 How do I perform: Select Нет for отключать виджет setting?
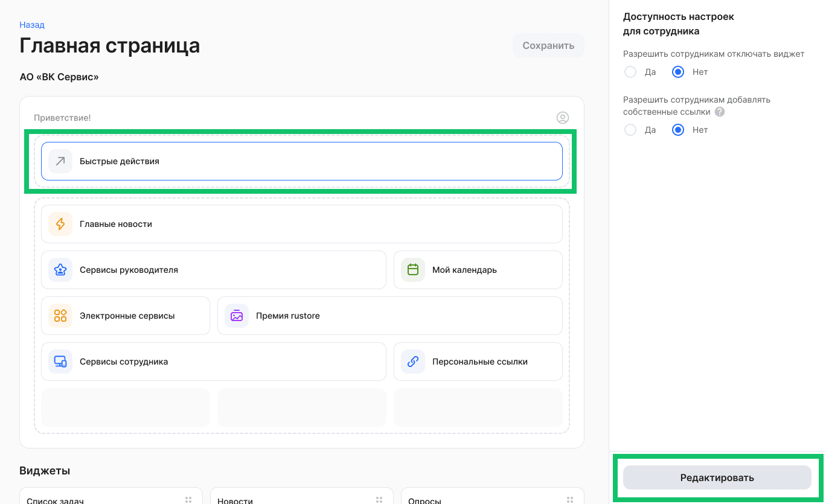point(677,71)
